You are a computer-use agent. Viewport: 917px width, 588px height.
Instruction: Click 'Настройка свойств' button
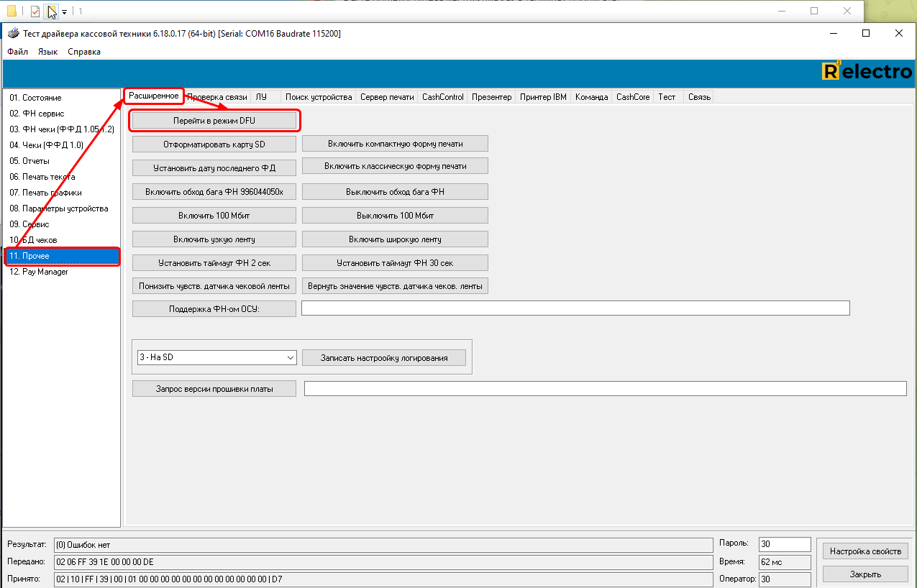(x=864, y=551)
